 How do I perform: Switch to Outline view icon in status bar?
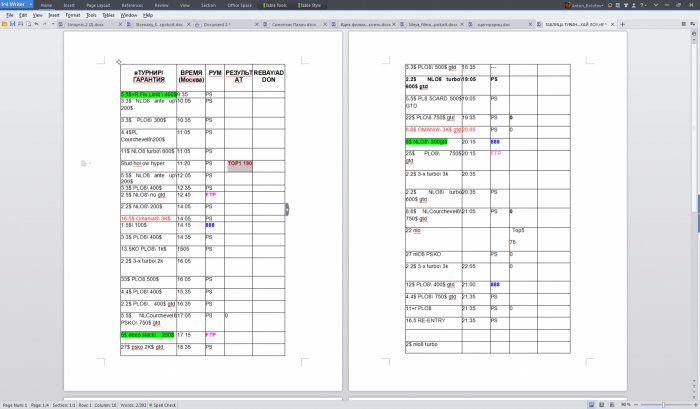coord(601,405)
